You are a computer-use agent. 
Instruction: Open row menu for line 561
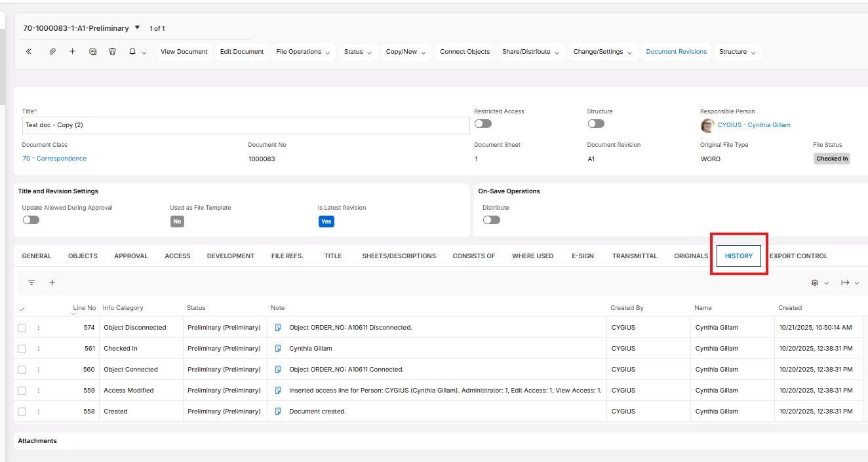tap(39, 349)
